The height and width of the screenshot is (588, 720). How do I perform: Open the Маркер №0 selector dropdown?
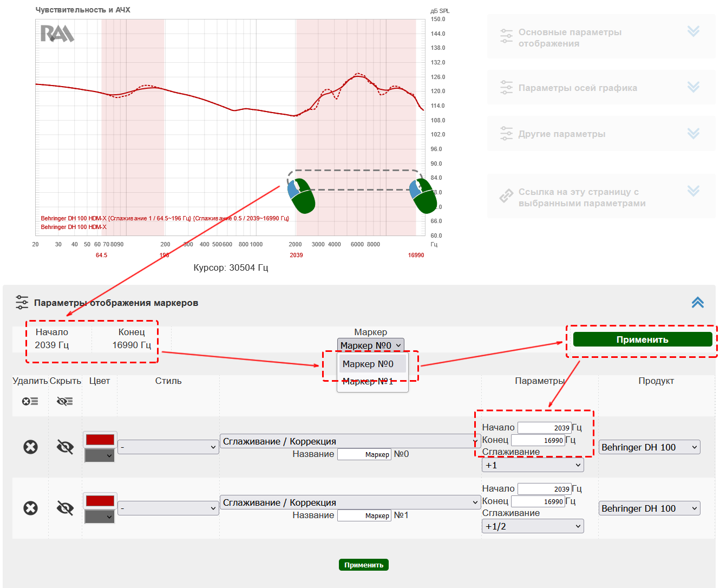[371, 345]
